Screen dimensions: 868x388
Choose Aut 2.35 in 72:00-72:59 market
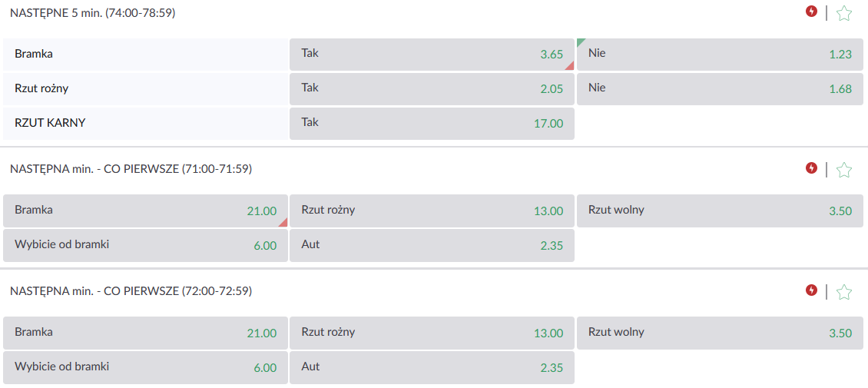click(x=432, y=367)
